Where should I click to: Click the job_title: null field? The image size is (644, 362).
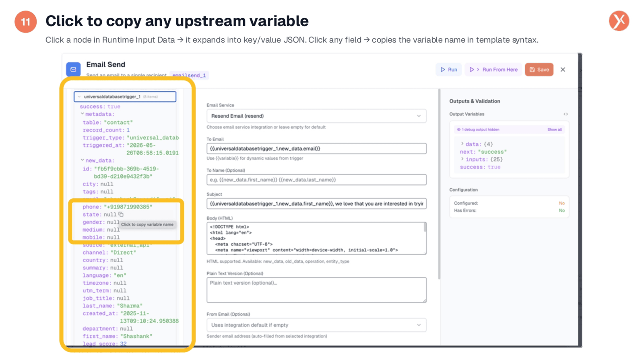point(106,298)
